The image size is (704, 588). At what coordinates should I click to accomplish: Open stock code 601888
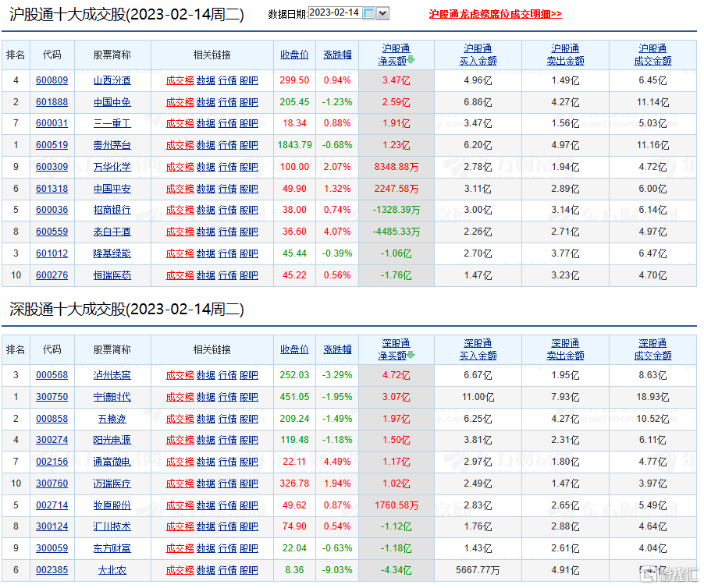pyautogui.click(x=52, y=102)
